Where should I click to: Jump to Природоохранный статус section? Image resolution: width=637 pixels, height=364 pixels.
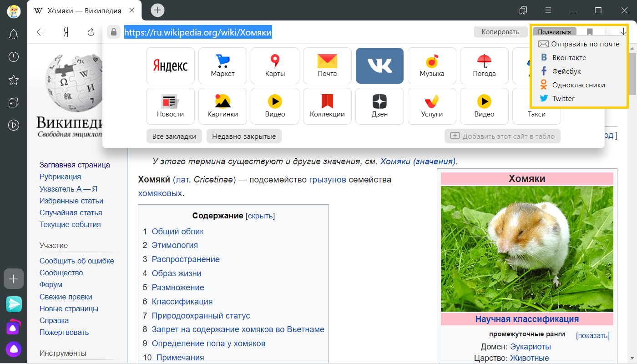[x=201, y=316]
